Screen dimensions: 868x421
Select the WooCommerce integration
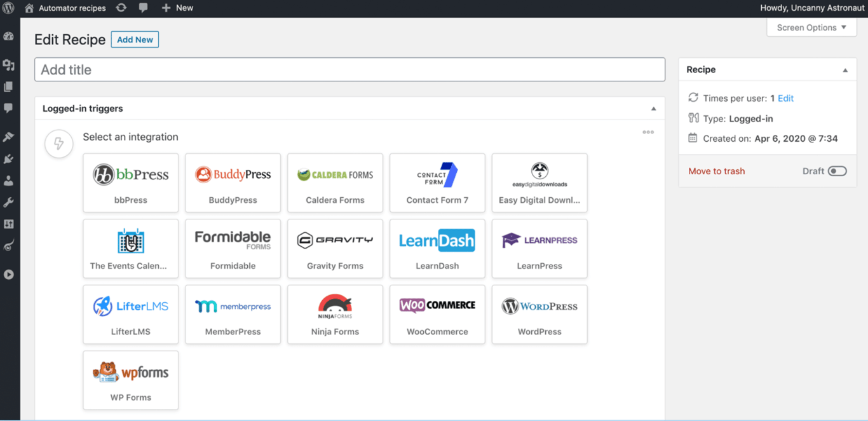click(437, 314)
